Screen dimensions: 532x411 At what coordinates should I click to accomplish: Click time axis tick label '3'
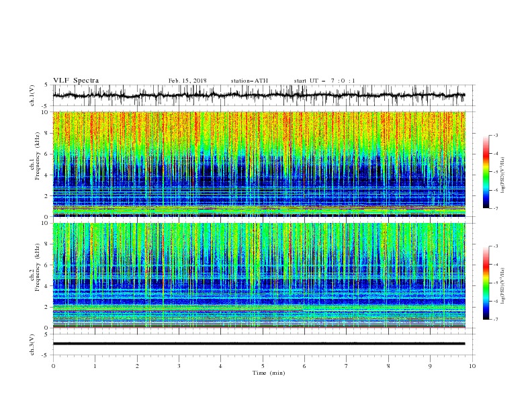(179, 366)
